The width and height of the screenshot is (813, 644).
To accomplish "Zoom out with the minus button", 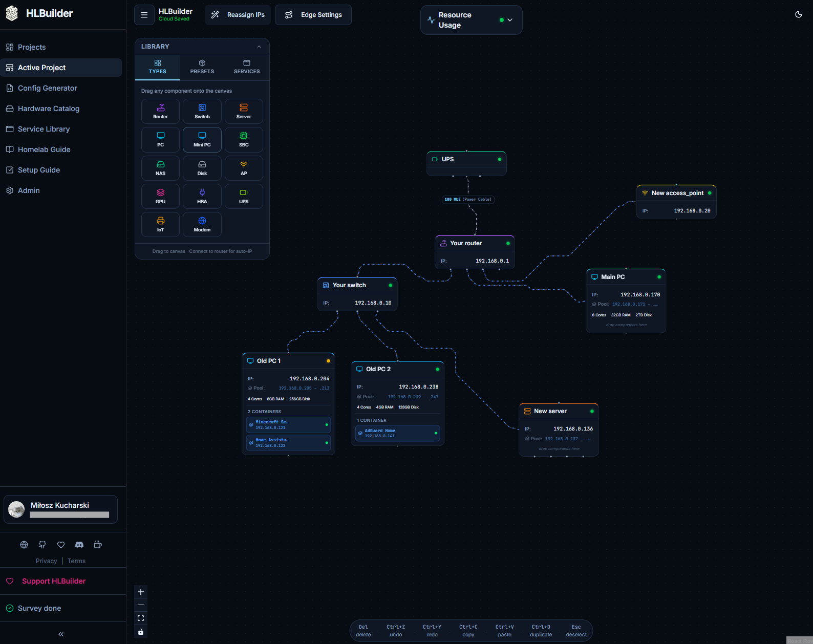I will (x=141, y=605).
